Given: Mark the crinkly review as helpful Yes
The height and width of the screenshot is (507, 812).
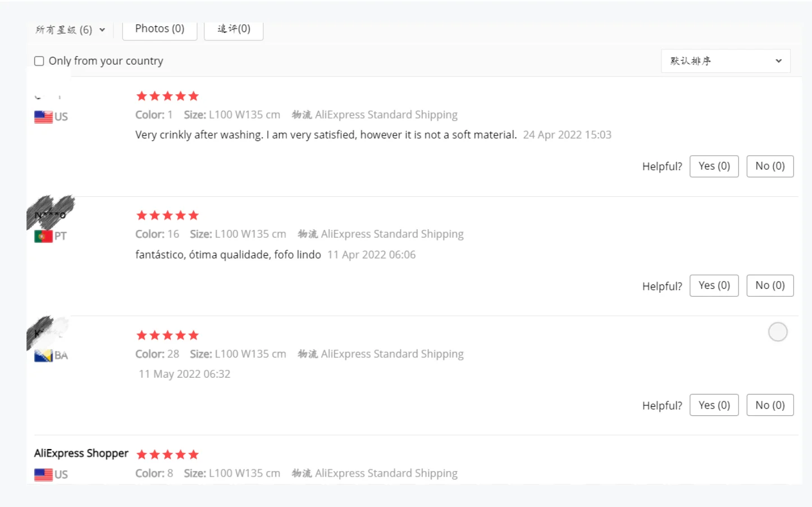Looking at the screenshot, I should pos(714,166).
